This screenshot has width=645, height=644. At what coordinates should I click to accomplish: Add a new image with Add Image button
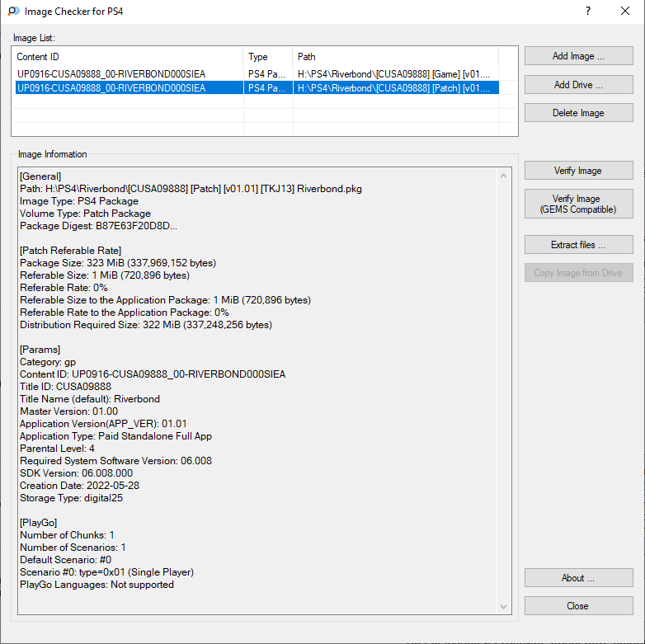pyautogui.click(x=578, y=56)
